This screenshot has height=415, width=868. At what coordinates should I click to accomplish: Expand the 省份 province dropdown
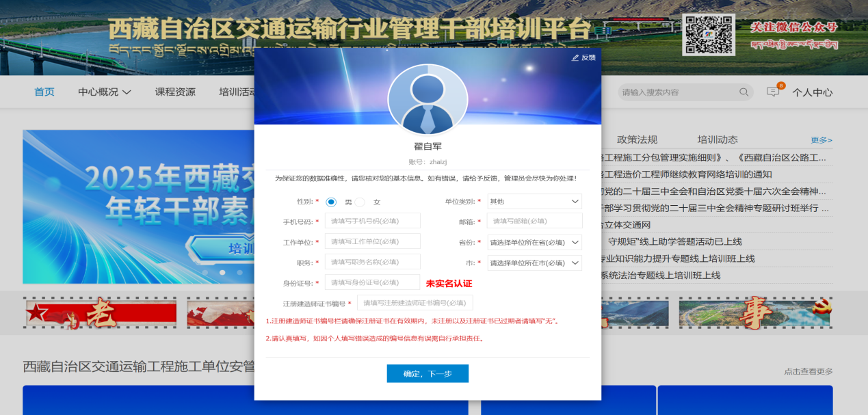pyautogui.click(x=534, y=243)
